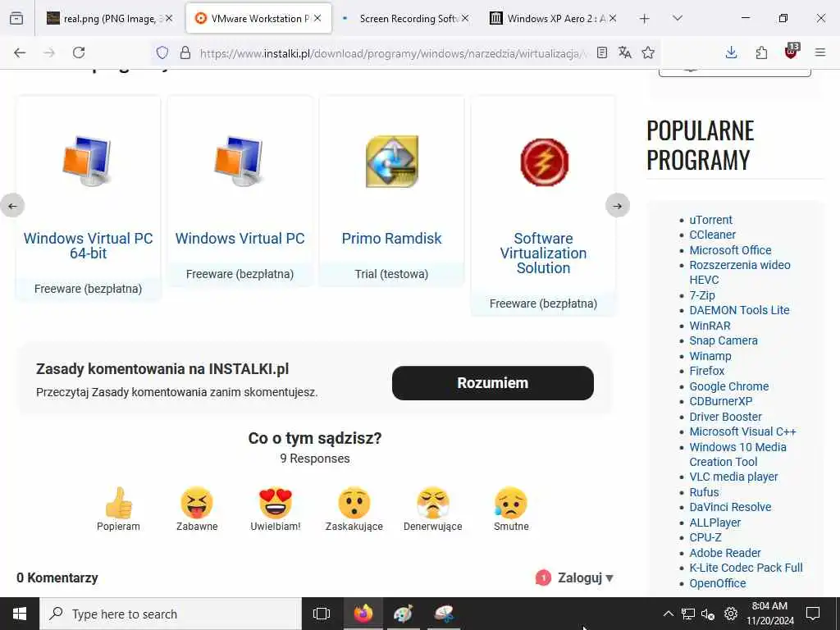Open a new tab with the plus button
Screen dimensions: 840x630
tap(645, 19)
